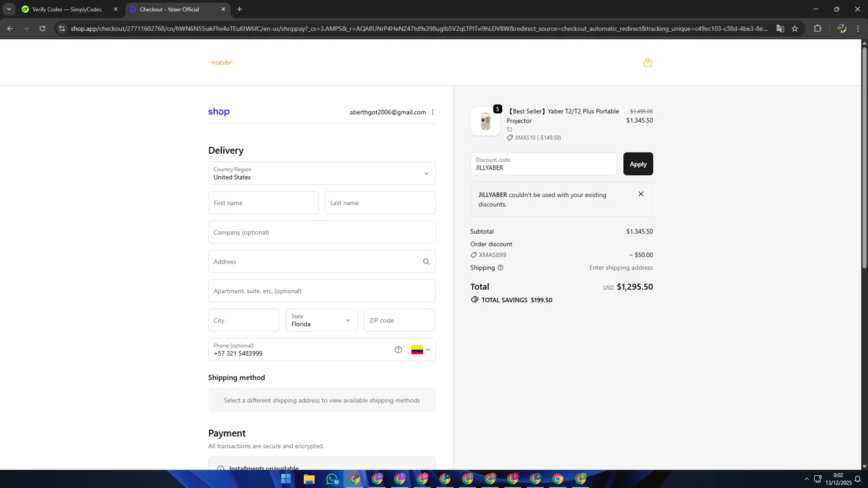The height and width of the screenshot is (488, 868).
Task: Open the tab search dropdown arrow
Action: click(9, 9)
